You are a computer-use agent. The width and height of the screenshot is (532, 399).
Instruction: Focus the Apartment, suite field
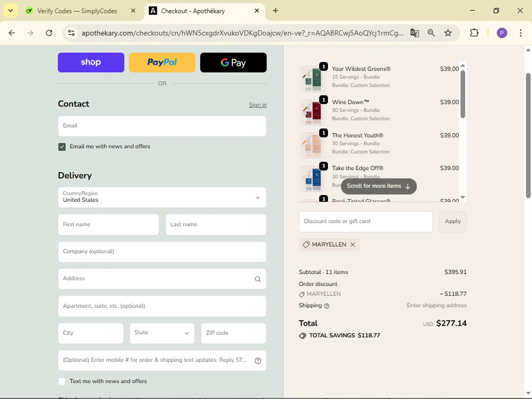[162, 306]
